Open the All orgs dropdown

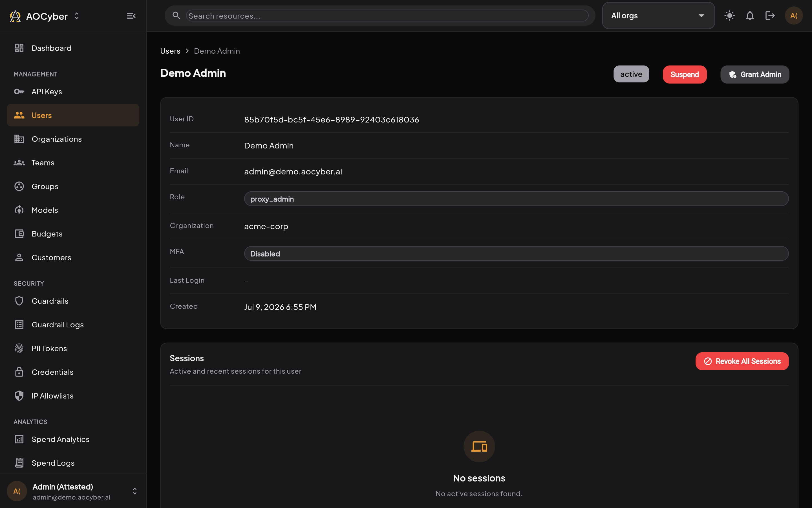tap(658, 16)
